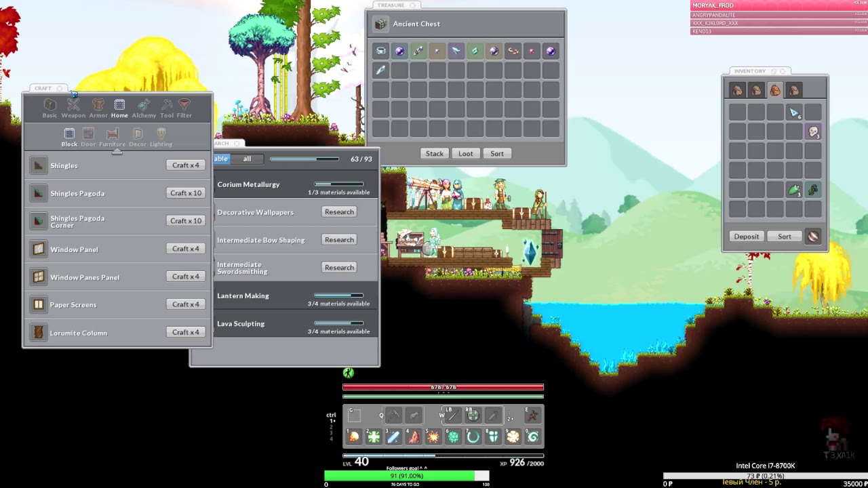
Task: Select the pickaxe tool slot
Action: click(x=394, y=415)
